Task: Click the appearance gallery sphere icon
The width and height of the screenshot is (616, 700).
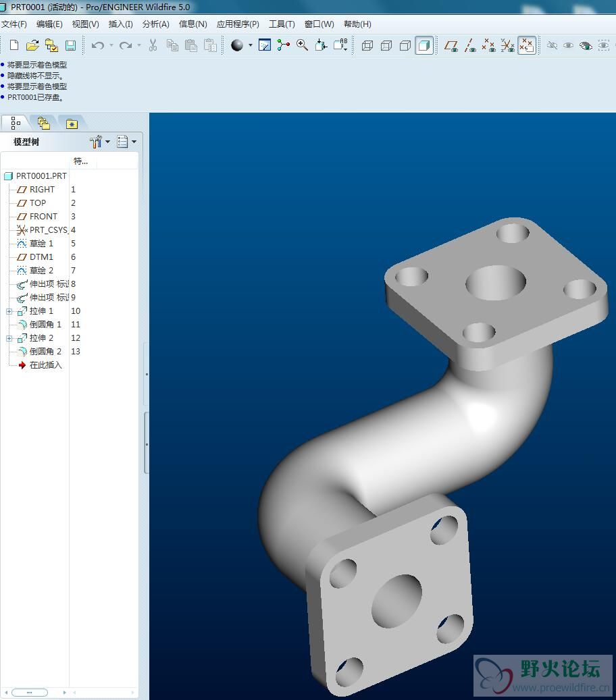Action: click(237, 45)
